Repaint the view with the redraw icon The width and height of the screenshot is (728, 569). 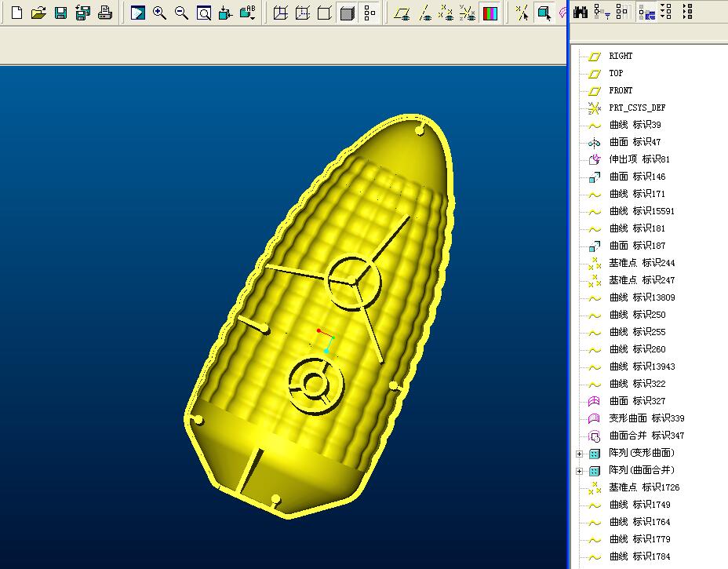click(x=137, y=13)
